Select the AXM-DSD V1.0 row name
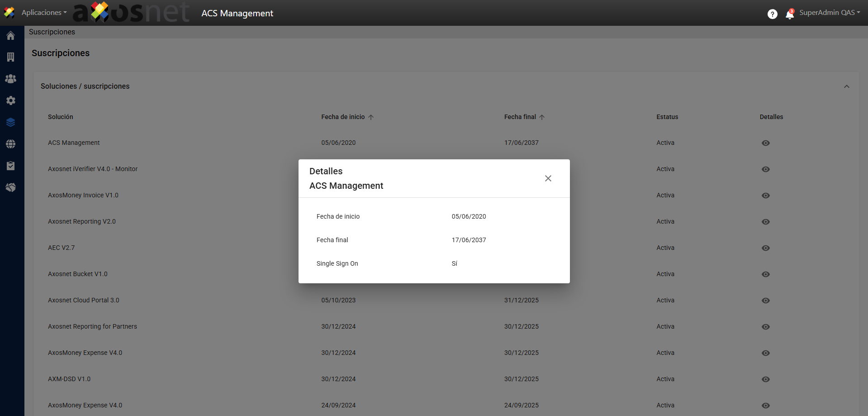 coord(69,379)
